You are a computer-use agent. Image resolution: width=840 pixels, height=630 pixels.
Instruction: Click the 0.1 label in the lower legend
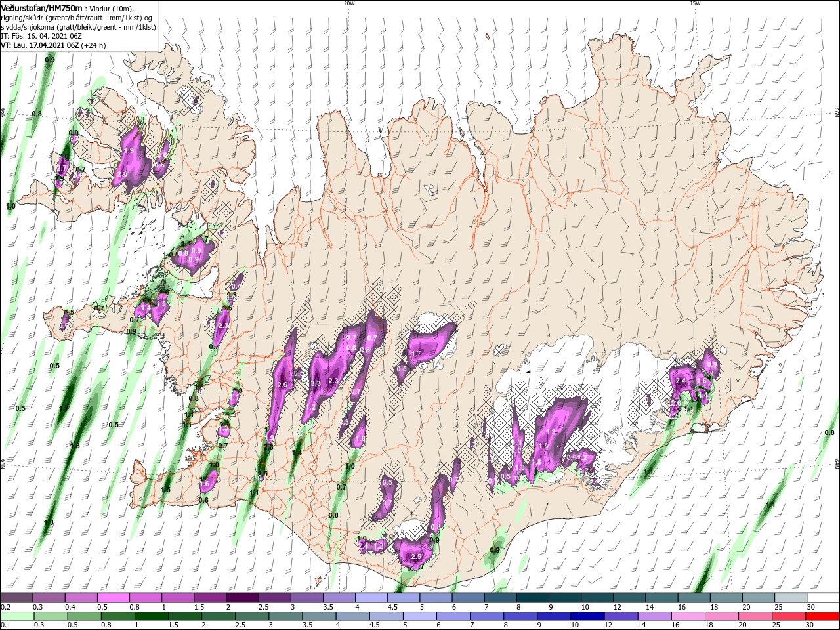(5, 625)
